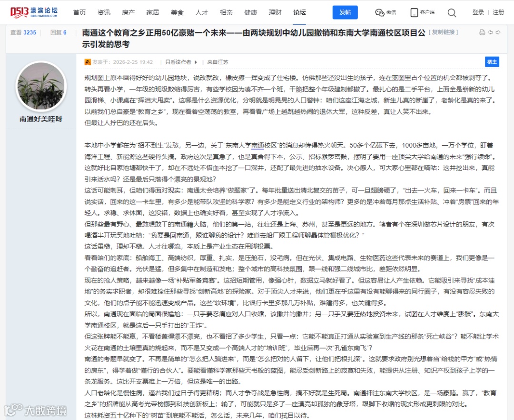Go to the 健康 section
Image resolution: width=514 pixels, height=420 pixels.
pos(250,13)
